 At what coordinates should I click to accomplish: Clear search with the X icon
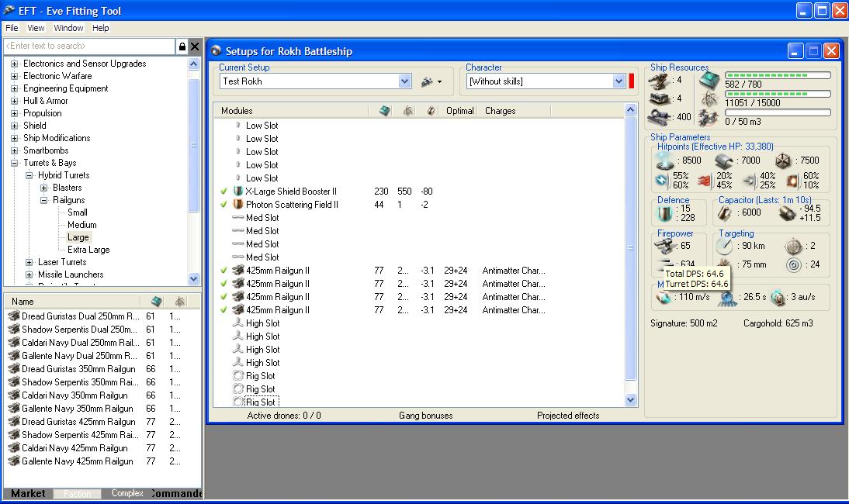click(195, 47)
